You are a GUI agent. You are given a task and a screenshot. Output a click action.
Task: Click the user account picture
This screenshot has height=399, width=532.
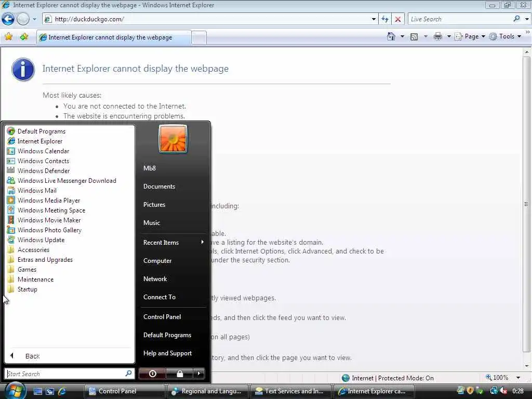172,138
